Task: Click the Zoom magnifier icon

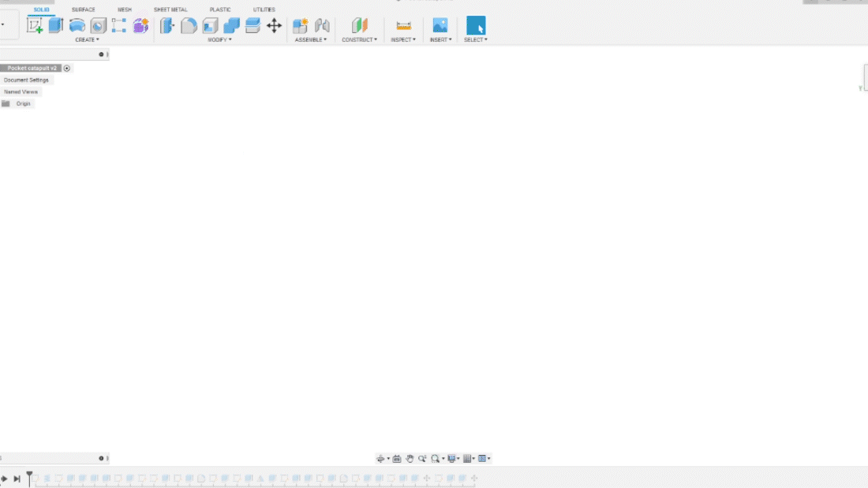Action: point(422,459)
